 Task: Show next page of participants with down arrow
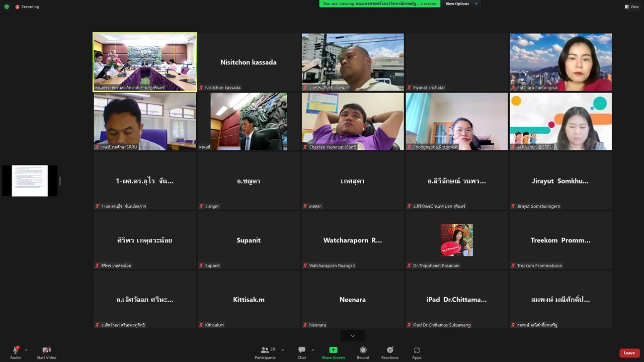[353, 336]
